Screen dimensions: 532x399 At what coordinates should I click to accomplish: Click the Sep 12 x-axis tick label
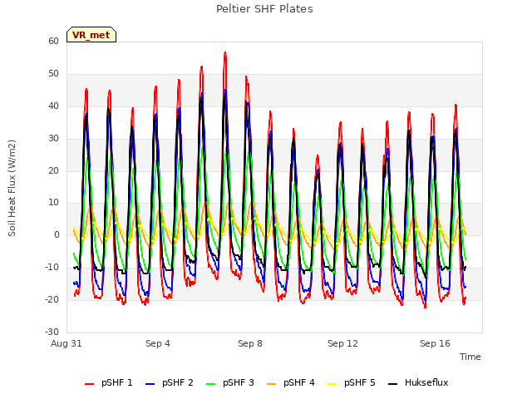click(x=342, y=343)
